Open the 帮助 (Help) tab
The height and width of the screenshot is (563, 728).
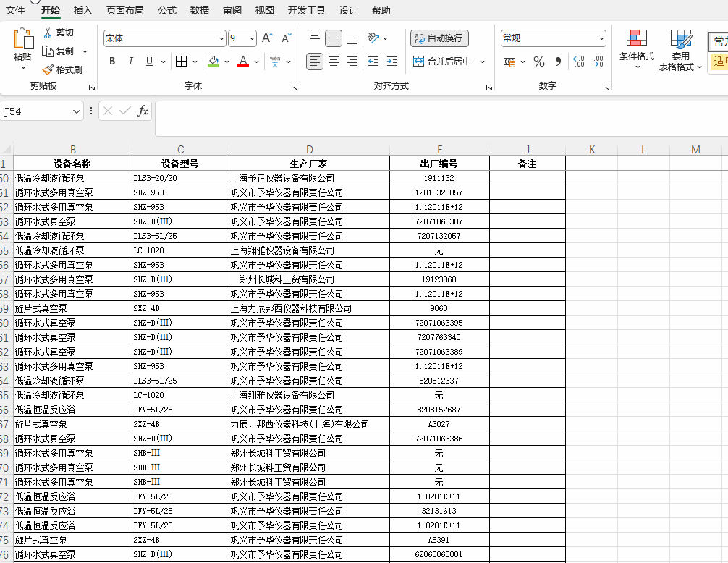[x=381, y=10]
